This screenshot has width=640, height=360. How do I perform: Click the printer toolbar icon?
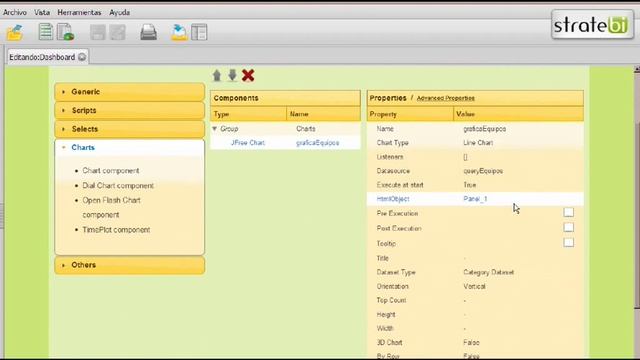pos(149,32)
